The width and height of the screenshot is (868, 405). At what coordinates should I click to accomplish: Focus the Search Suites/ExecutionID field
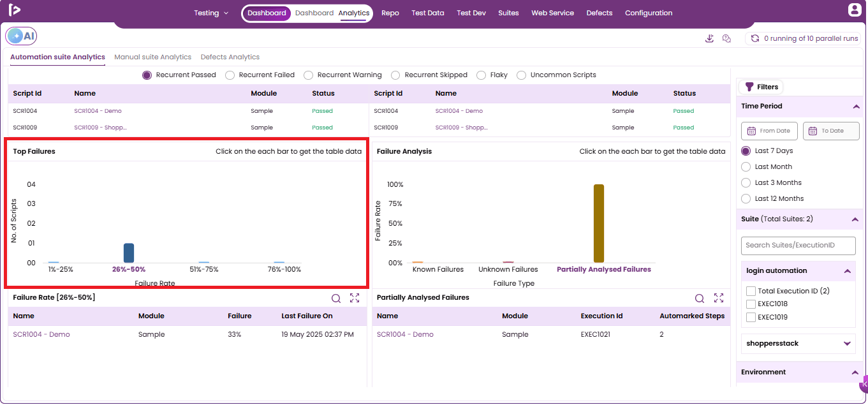[x=798, y=246]
